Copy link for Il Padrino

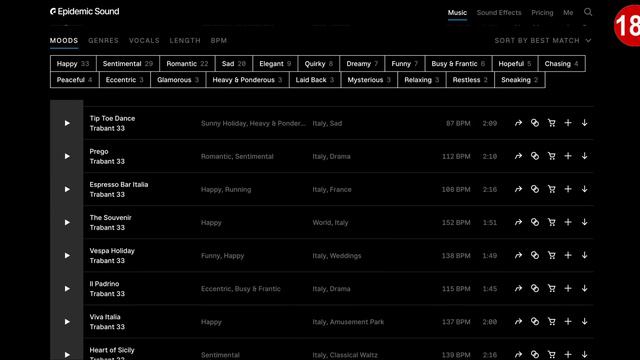(x=535, y=288)
